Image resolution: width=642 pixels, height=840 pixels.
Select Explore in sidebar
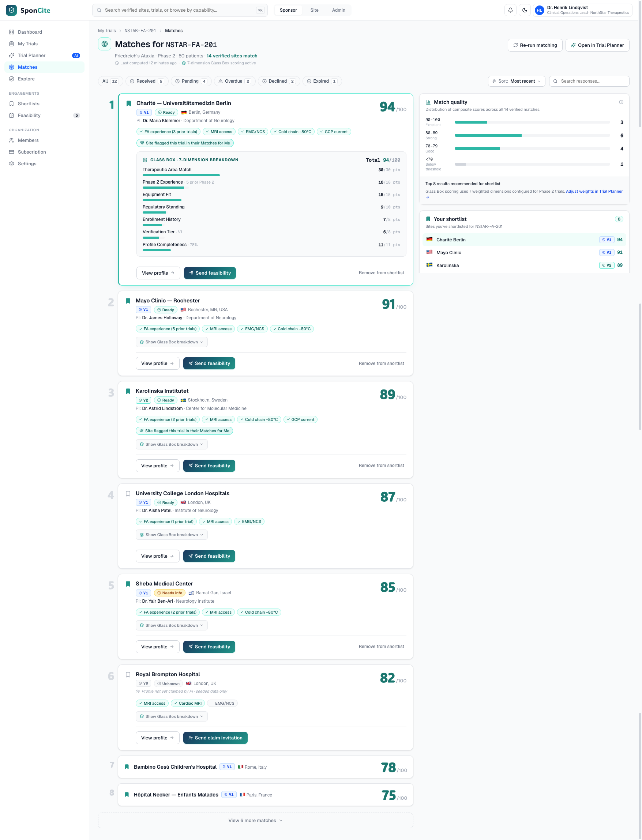pyautogui.click(x=44, y=79)
